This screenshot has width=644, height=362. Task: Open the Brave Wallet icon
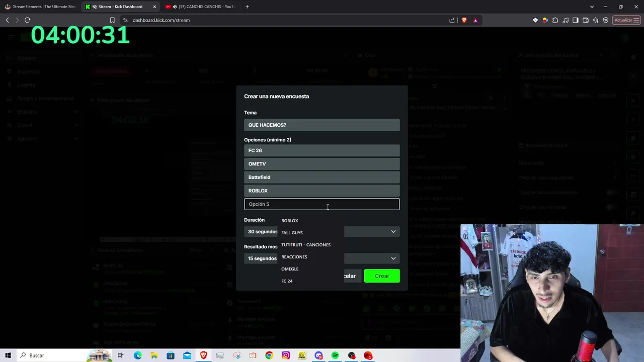point(586,20)
